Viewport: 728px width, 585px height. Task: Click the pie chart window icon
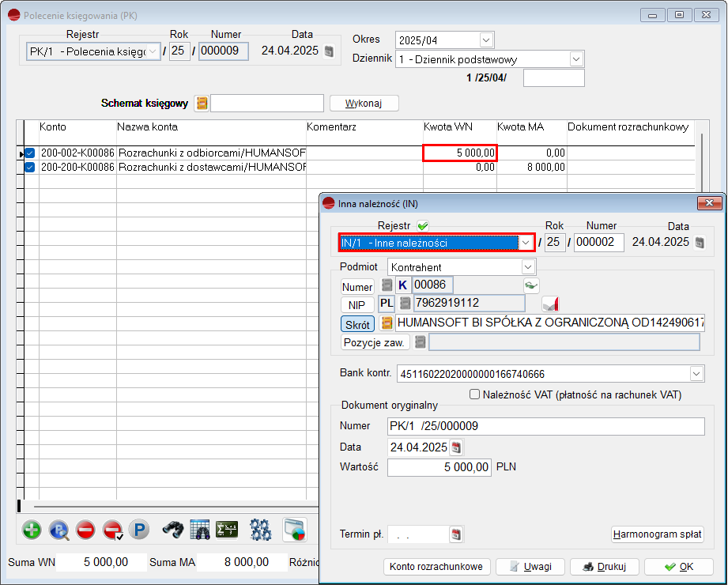click(295, 530)
